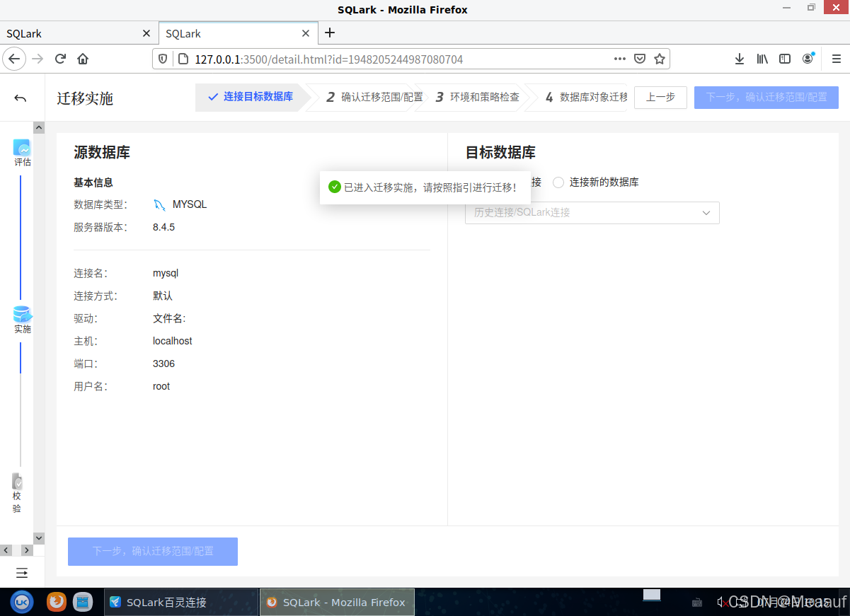Click the 源数据库 heading
Viewport: 850px width, 616px height.
(x=102, y=152)
